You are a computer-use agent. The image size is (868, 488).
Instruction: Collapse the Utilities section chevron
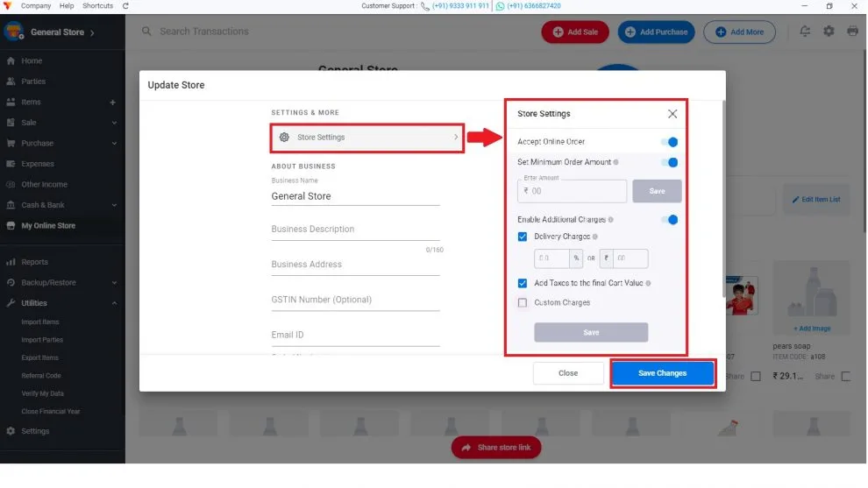point(114,303)
